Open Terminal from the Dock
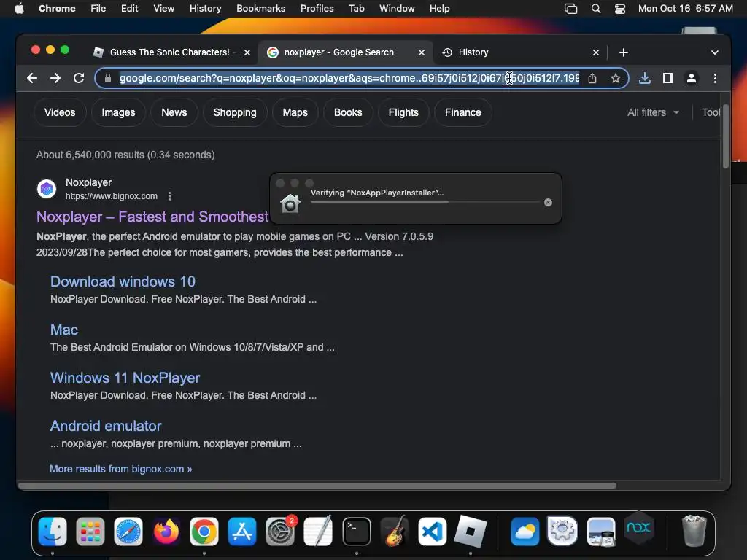This screenshot has height=560, width=747. 356,531
